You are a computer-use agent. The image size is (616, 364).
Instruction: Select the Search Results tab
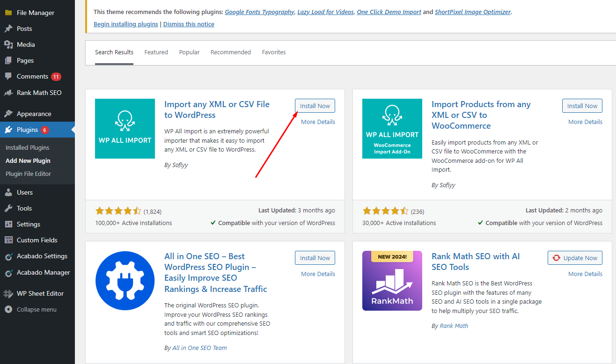114,52
